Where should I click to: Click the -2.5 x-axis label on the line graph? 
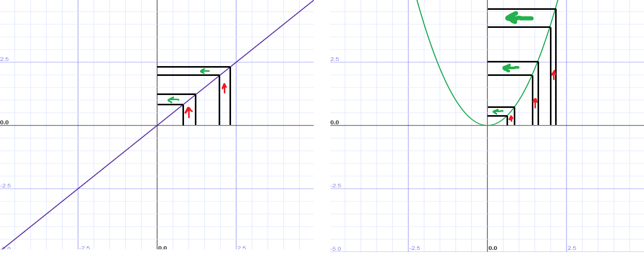(x=84, y=248)
